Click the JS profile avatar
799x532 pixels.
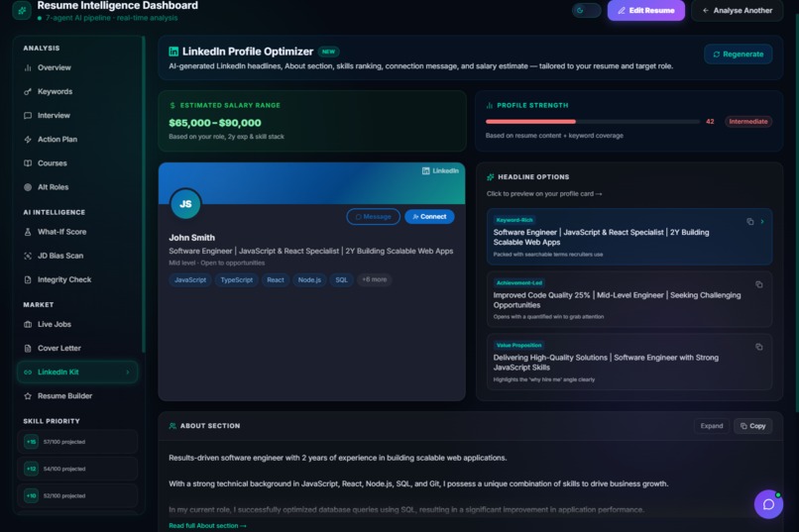coord(185,204)
